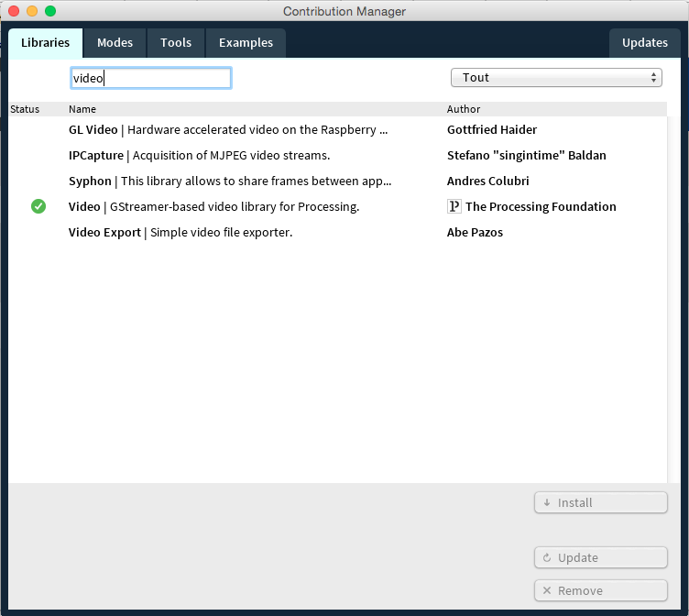Click the Processing Foundation logo icon
This screenshot has height=616, width=689.
click(x=454, y=206)
